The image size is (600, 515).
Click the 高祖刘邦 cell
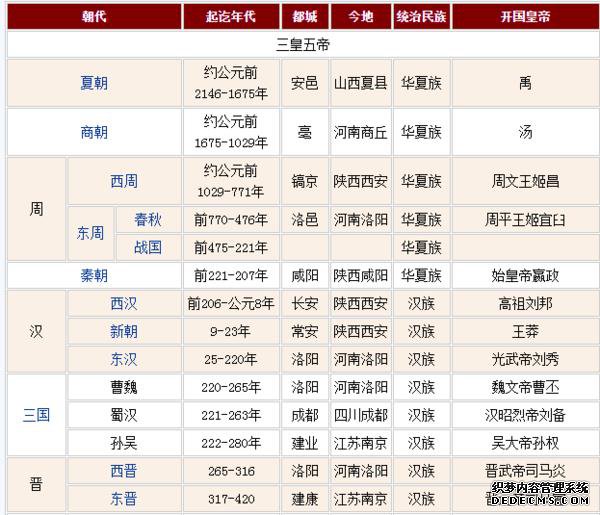[525, 304]
